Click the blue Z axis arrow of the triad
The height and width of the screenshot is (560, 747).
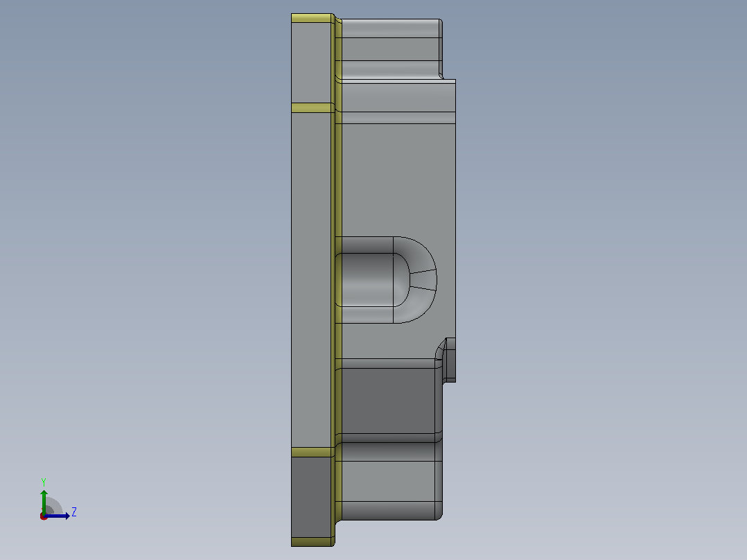coord(57,516)
